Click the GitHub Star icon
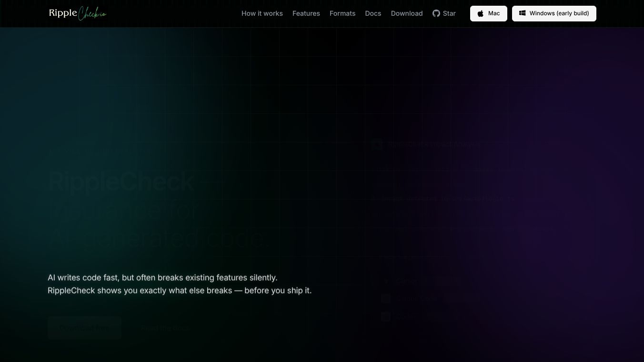 (x=436, y=13)
